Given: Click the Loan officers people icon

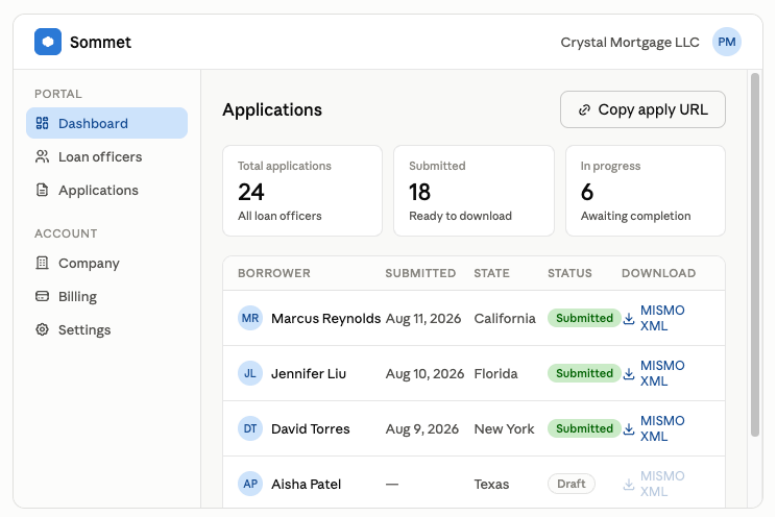Looking at the screenshot, I should click(42, 157).
